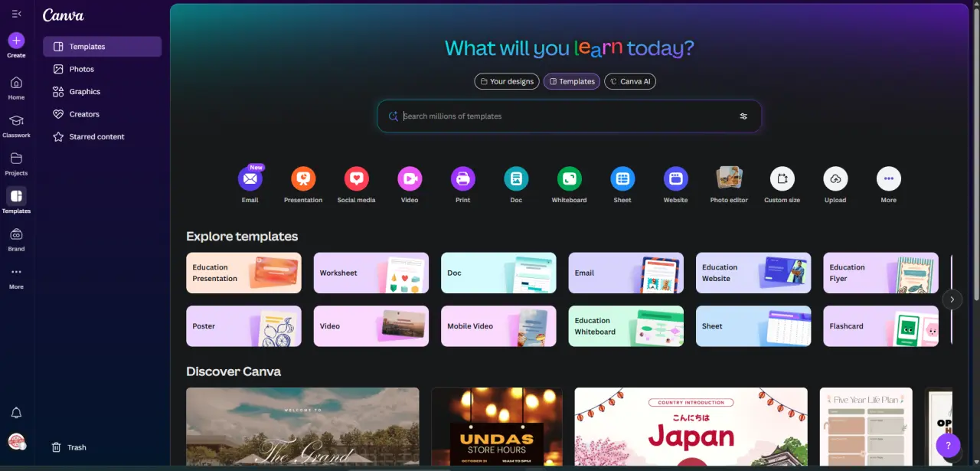Open Creators in the side panel
The height and width of the screenshot is (471, 980).
(102, 114)
